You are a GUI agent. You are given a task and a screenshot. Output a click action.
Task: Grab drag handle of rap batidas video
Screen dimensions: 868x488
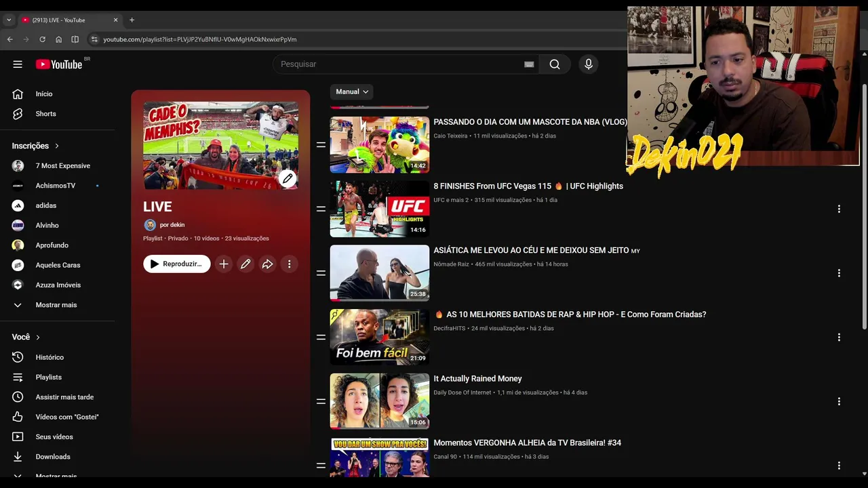coord(321,338)
